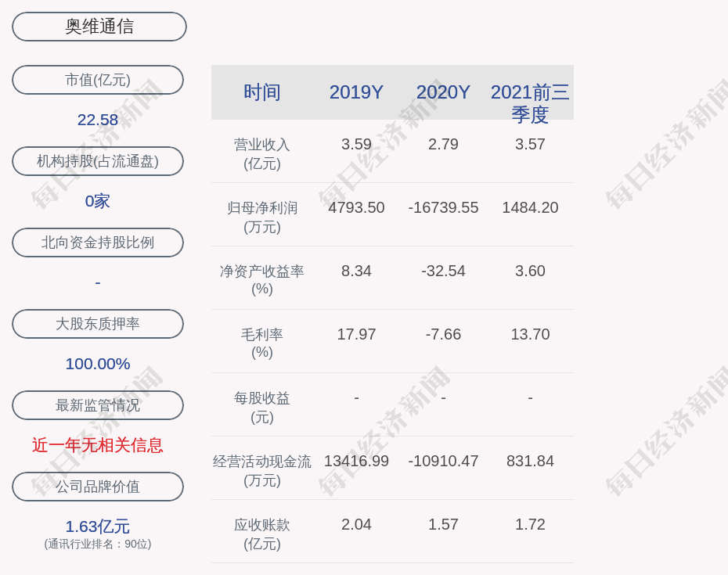728x575 pixels.
Task: Click the 净资产收益率(%) row label
Action: click(262, 280)
